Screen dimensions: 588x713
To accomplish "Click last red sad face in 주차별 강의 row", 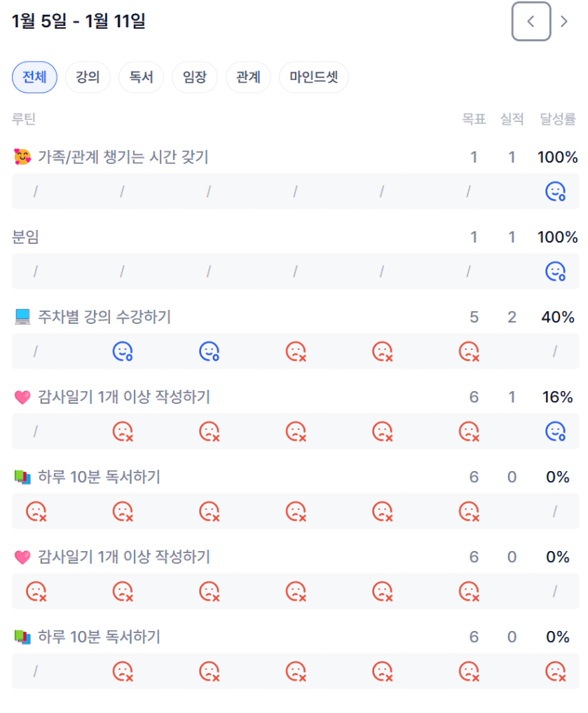I will click(468, 351).
